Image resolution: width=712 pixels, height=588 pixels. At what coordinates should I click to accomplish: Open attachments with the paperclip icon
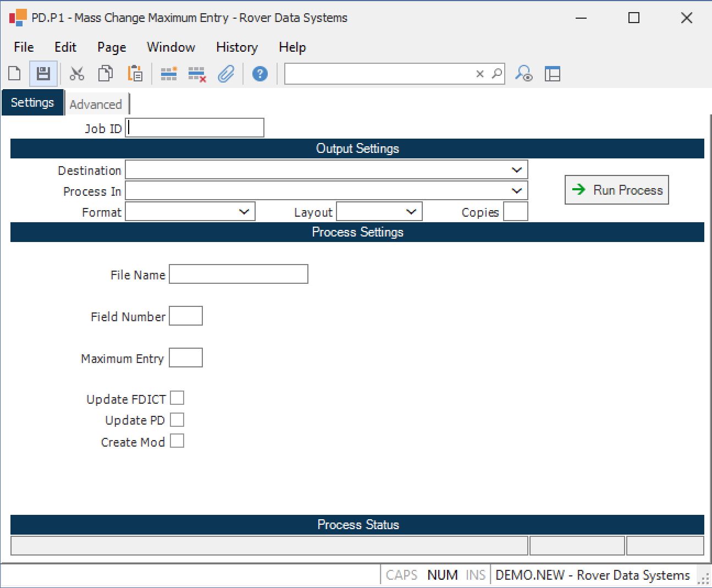[x=226, y=74]
